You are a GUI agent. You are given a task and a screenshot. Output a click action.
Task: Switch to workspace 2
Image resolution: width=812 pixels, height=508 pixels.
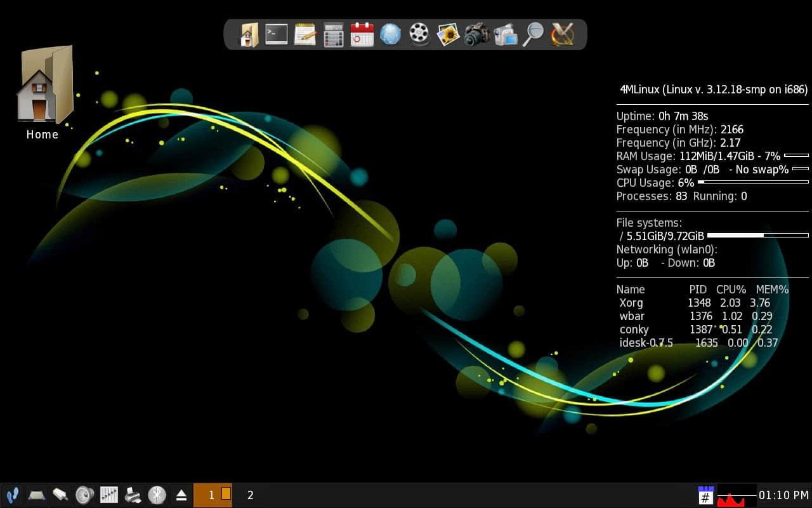[x=251, y=495]
